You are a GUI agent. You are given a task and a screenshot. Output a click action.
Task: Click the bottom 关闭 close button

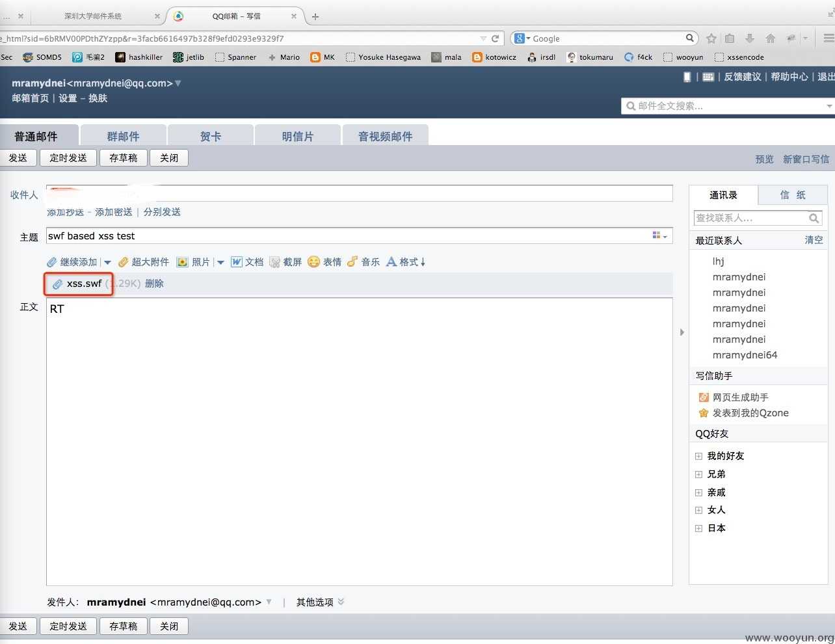[x=169, y=626]
